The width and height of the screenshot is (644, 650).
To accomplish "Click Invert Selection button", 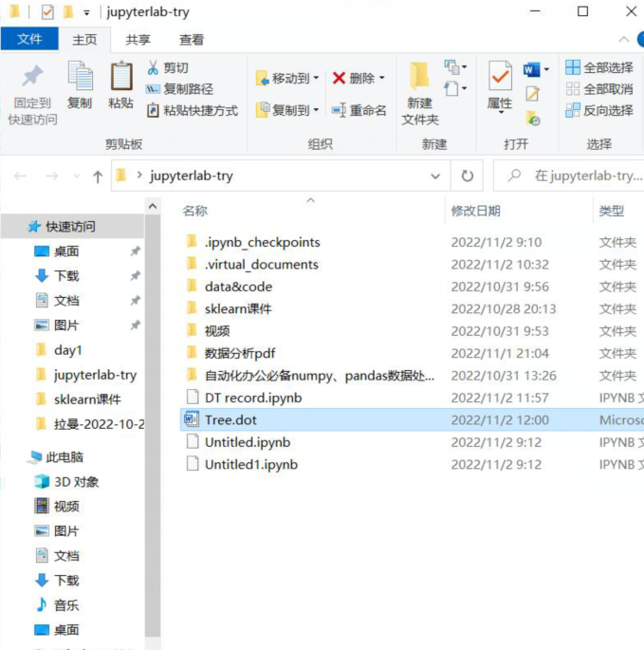I will pyautogui.click(x=599, y=110).
